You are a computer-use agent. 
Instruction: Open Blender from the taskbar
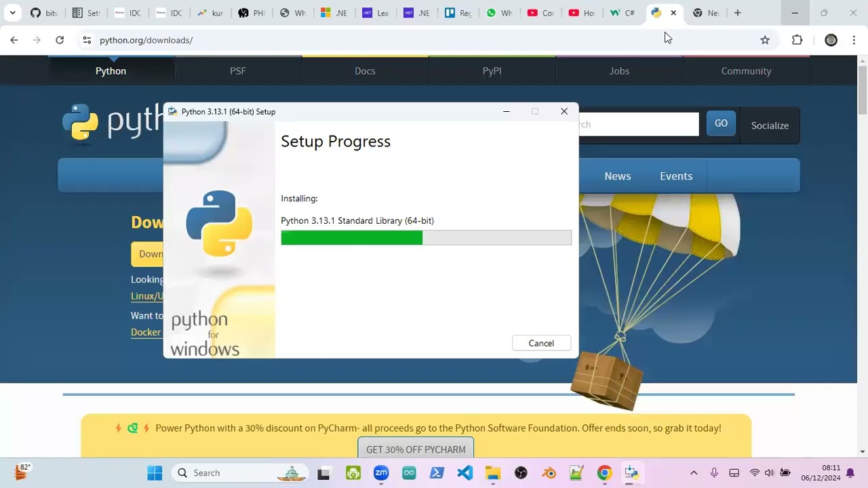coord(549,473)
